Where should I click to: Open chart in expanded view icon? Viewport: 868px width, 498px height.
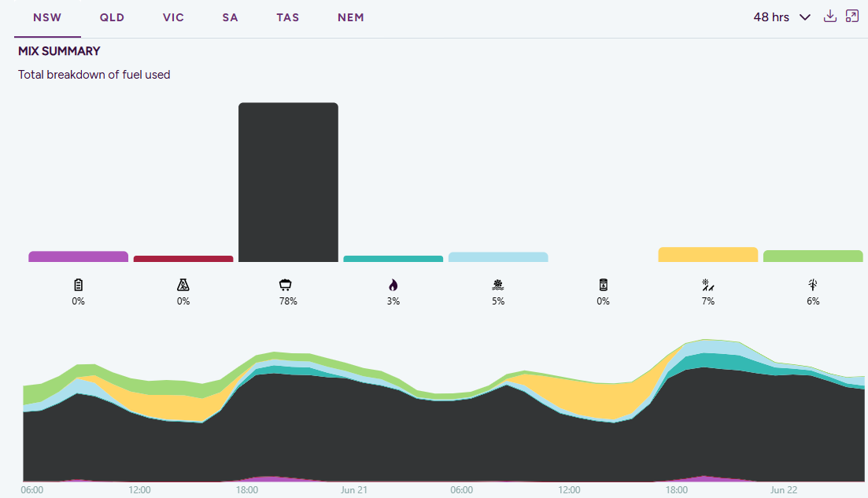pyautogui.click(x=852, y=16)
